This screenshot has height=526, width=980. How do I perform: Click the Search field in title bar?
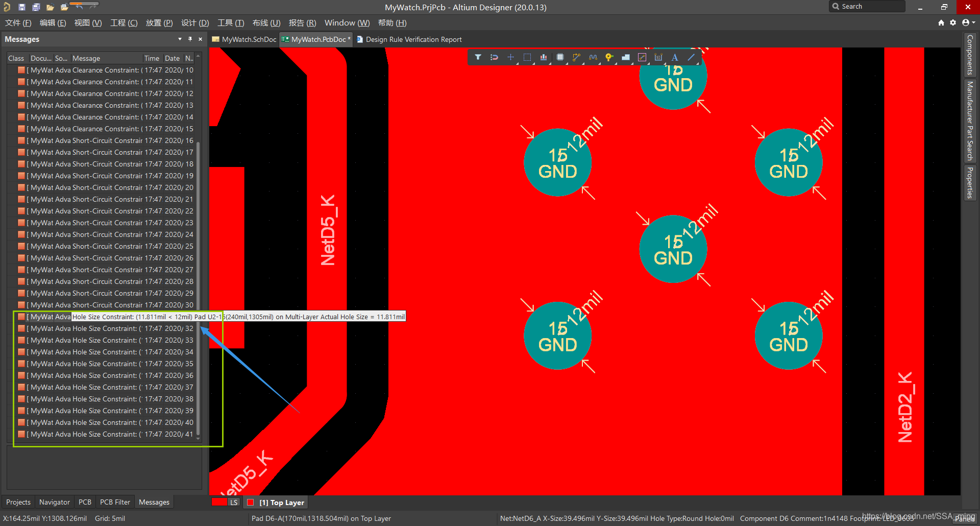pos(867,7)
